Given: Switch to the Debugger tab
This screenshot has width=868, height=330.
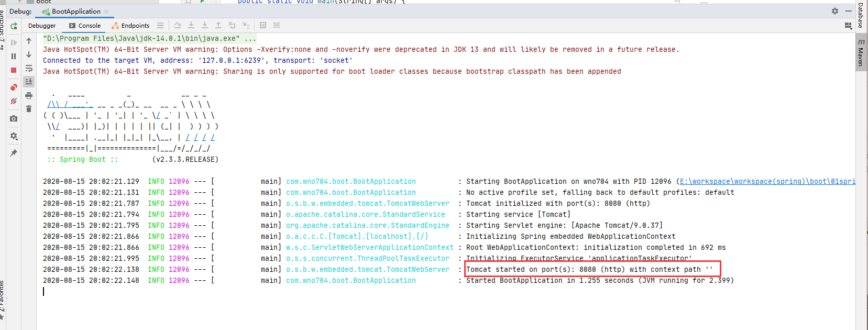Looking at the screenshot, I should point(42,26).
